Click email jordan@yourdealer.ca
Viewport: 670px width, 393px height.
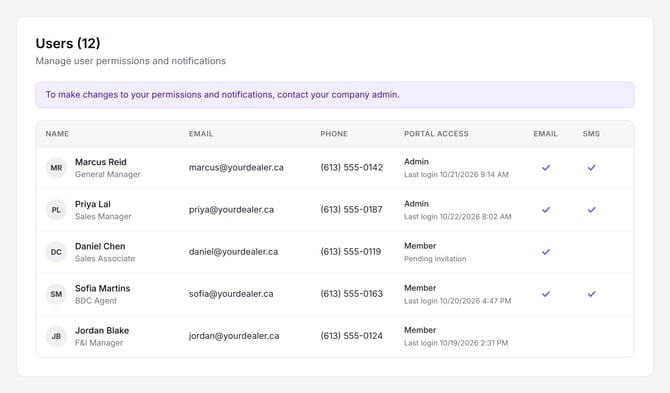tap(234, 336)
